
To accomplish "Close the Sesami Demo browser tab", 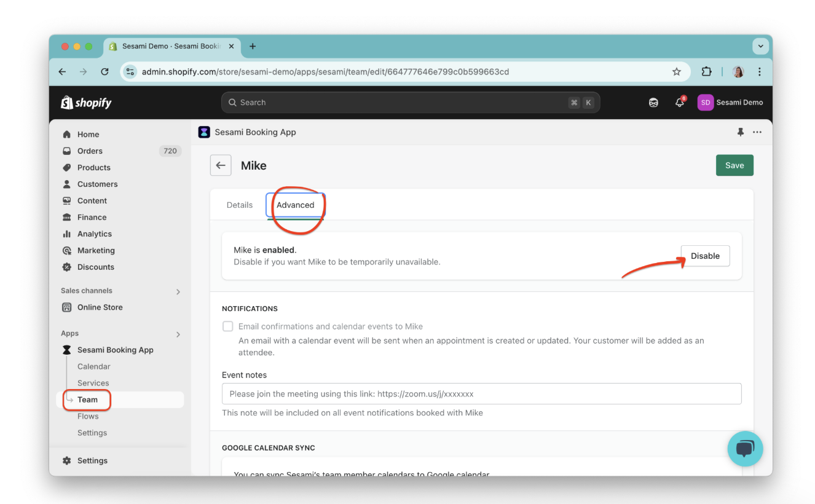I will (x=231, y=46).
